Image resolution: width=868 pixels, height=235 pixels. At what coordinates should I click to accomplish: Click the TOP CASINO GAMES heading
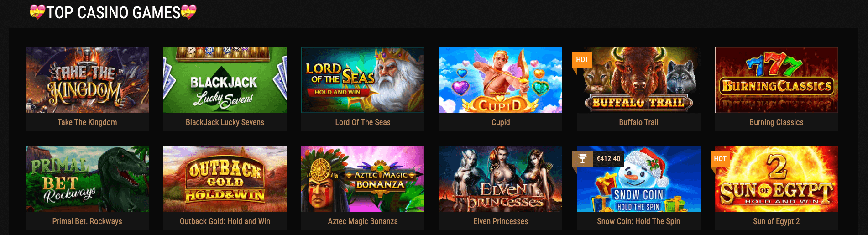tap(113, 12)
